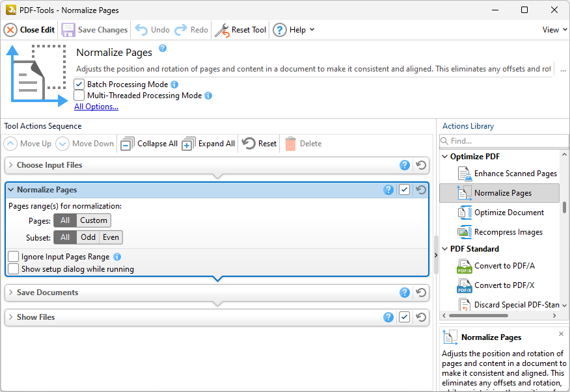Click the Undo arrow button
This screenshot has height=392, width=570.
[152, 30]
